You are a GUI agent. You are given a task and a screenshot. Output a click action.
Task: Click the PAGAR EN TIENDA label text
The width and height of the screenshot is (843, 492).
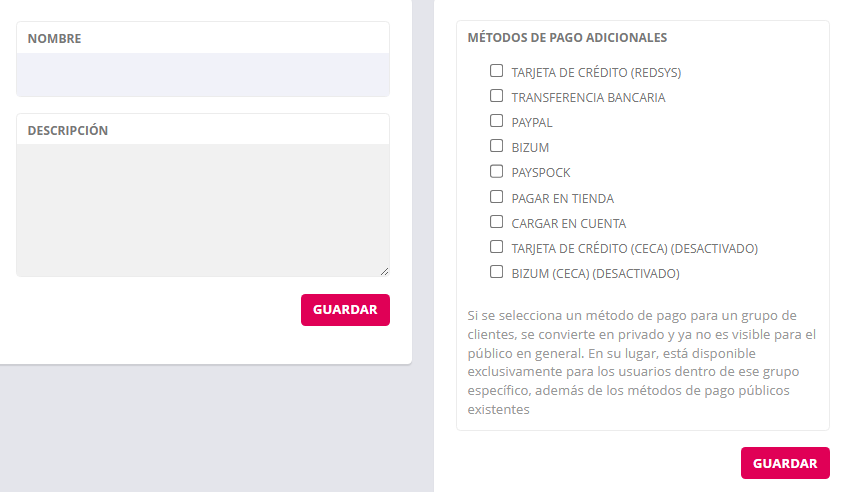(x=563, y=198)
